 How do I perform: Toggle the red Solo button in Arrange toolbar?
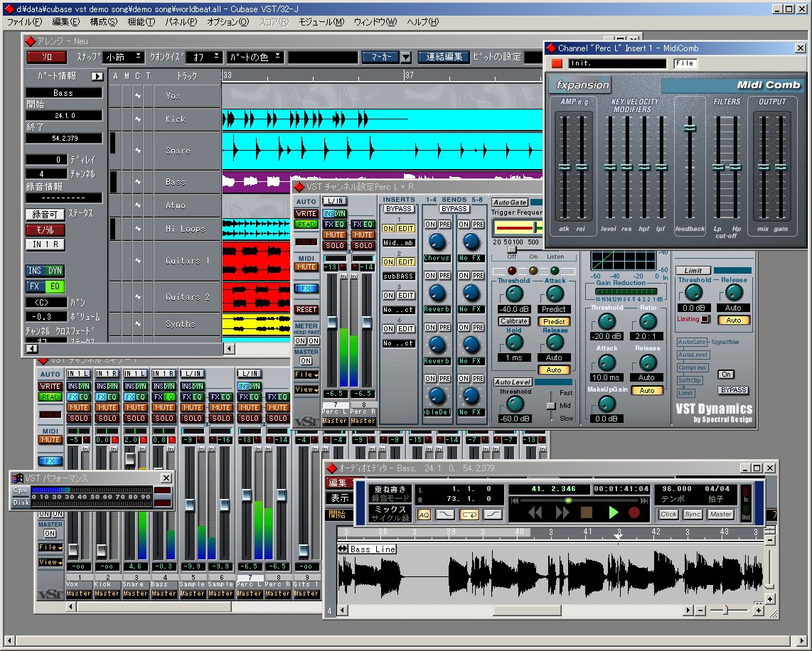tap(47, 57)
